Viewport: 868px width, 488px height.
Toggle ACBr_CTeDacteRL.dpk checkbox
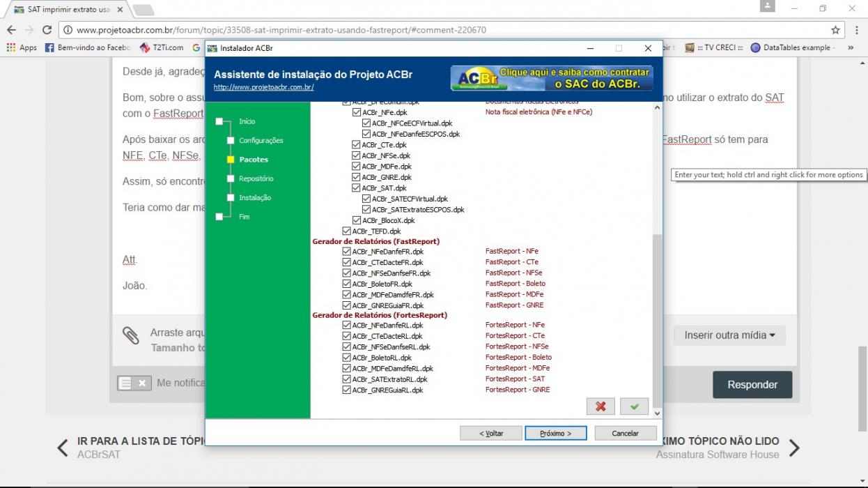(347, 336)
